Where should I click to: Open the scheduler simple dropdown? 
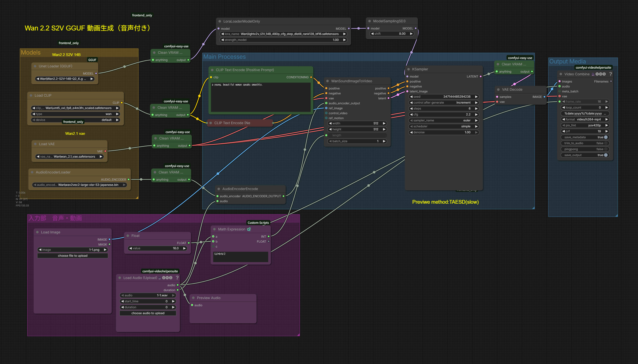(444, 127)
